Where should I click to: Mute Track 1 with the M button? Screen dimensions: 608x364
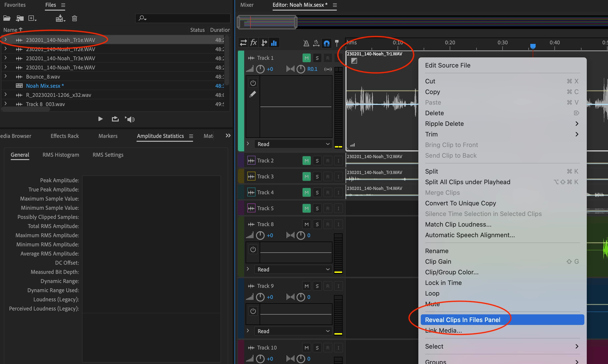click(306, 58)
